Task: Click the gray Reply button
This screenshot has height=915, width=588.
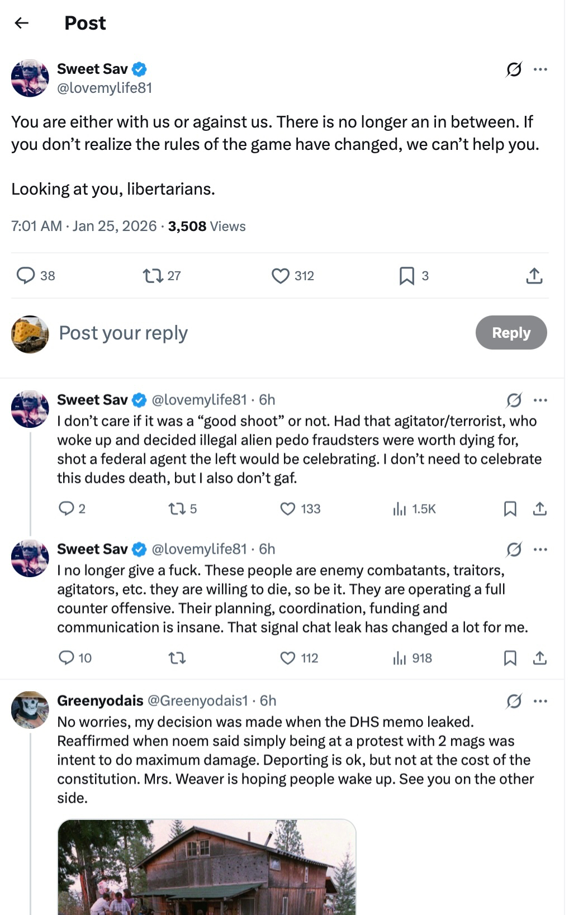Action: (511, 333)
